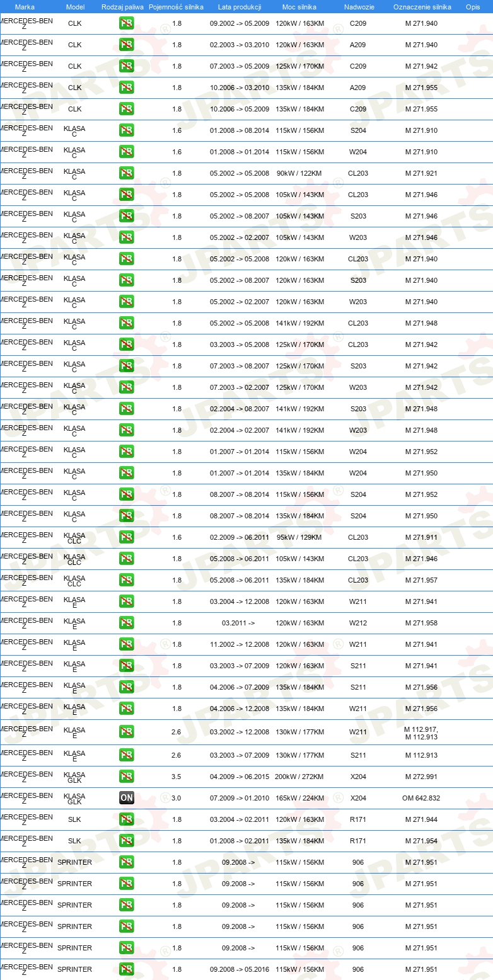Click the 95kW / 129KM power cell
Screen dimensions: 493x980
(299, 537)
